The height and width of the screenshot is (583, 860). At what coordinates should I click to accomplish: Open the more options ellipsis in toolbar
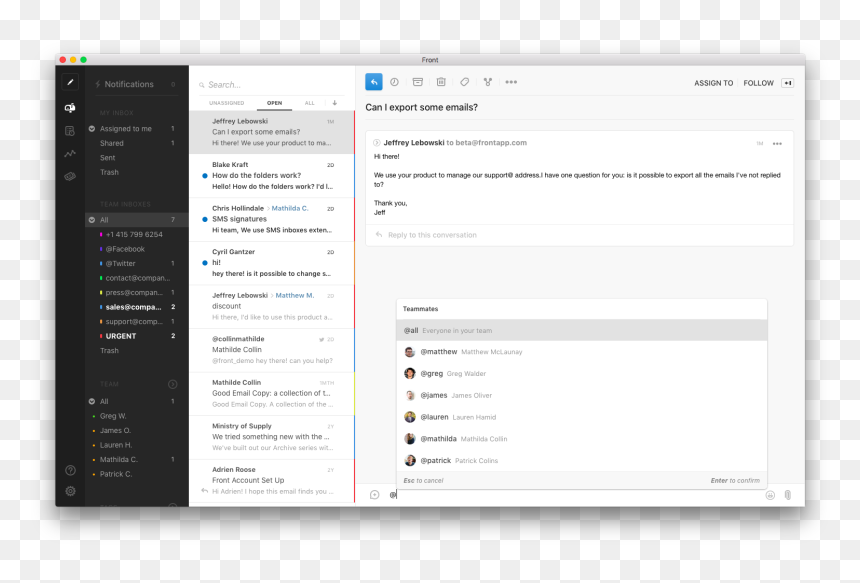click(511, 82)
